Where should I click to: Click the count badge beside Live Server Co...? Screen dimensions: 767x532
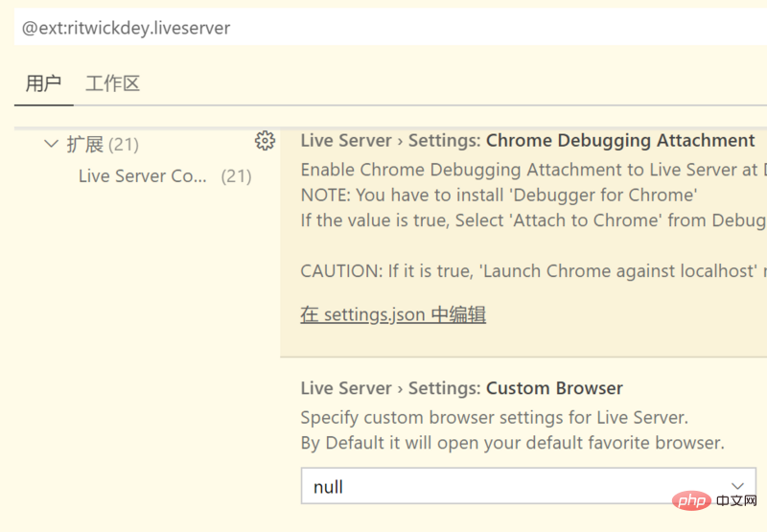click(236, 176)
